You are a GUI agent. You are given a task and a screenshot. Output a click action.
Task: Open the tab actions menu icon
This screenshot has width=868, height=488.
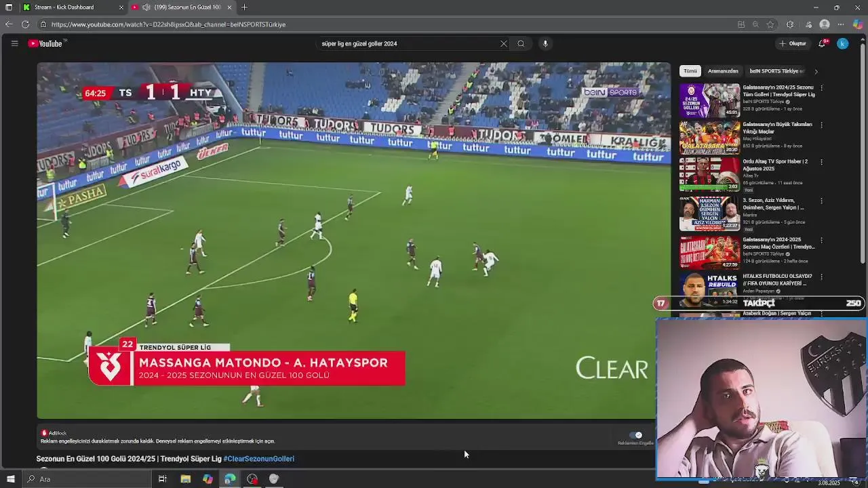click(9, 7)
